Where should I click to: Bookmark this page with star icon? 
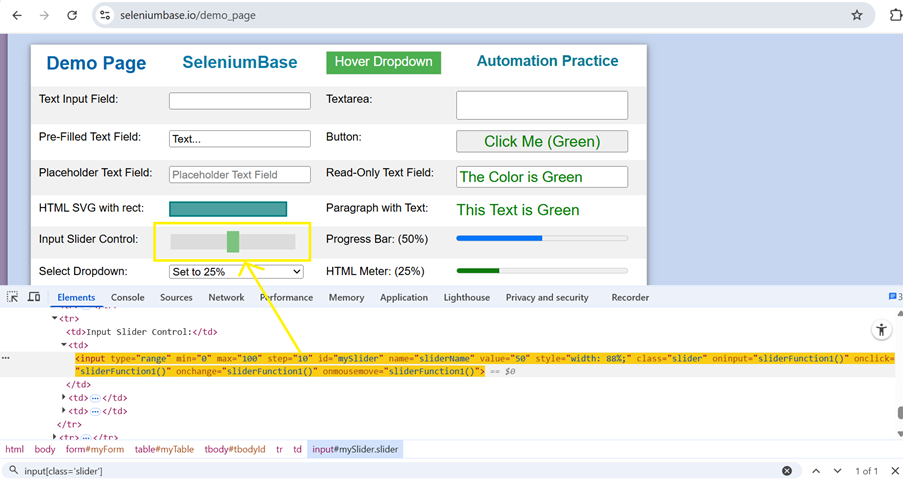tap(857, 16)
